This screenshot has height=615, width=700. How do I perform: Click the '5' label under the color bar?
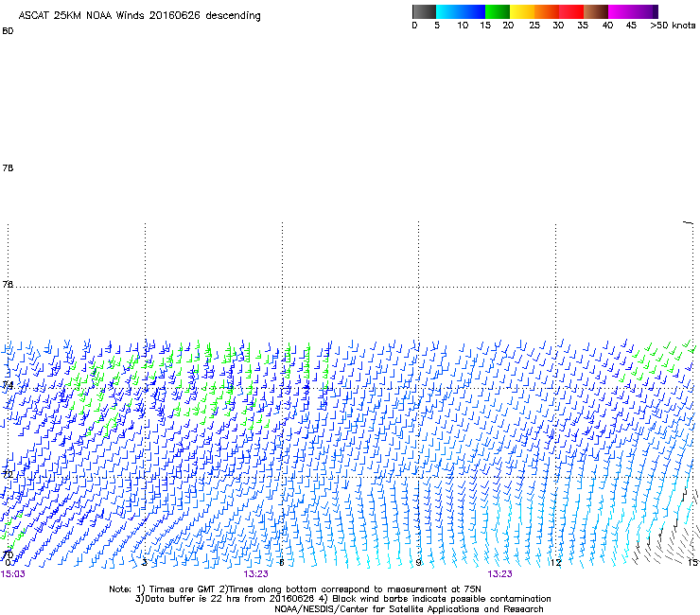click(x=437, y=26)
